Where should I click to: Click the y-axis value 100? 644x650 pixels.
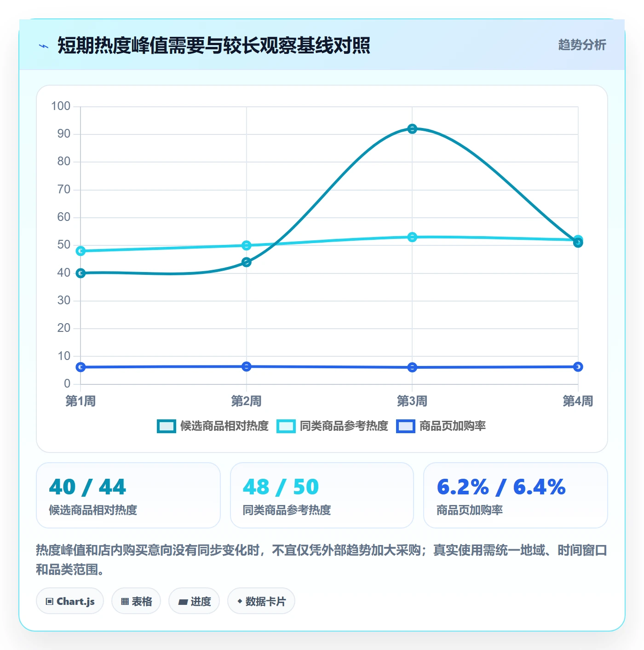point(61,106)
